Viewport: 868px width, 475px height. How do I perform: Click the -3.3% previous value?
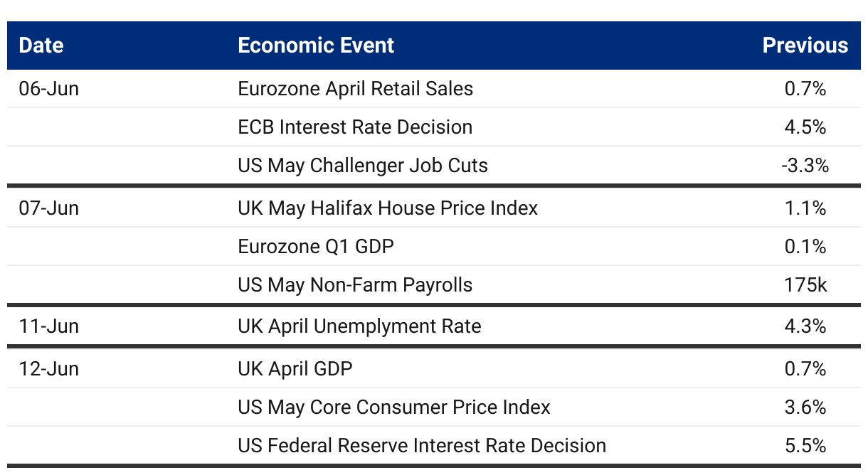(805, 166)
